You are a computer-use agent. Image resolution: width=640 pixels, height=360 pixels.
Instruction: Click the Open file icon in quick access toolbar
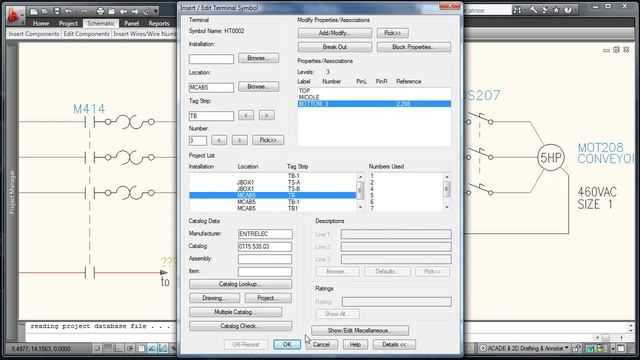[x=45, y=11]
